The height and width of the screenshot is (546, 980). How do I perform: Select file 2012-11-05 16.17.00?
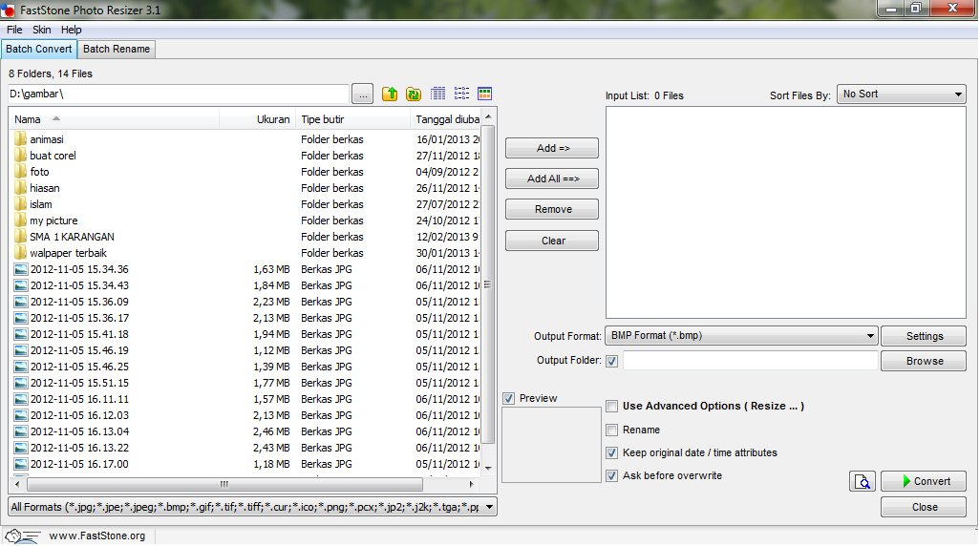coord(79,464)
